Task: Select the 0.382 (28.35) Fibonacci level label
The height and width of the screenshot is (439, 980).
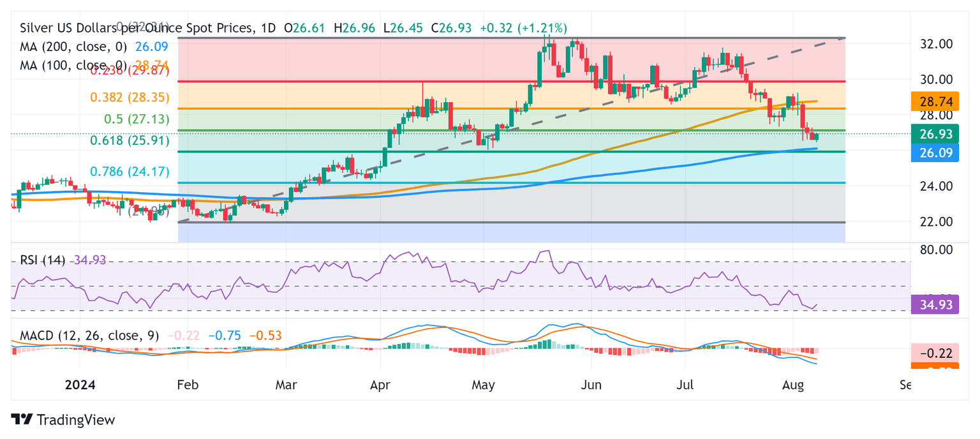Action: (x=130, y=99)
